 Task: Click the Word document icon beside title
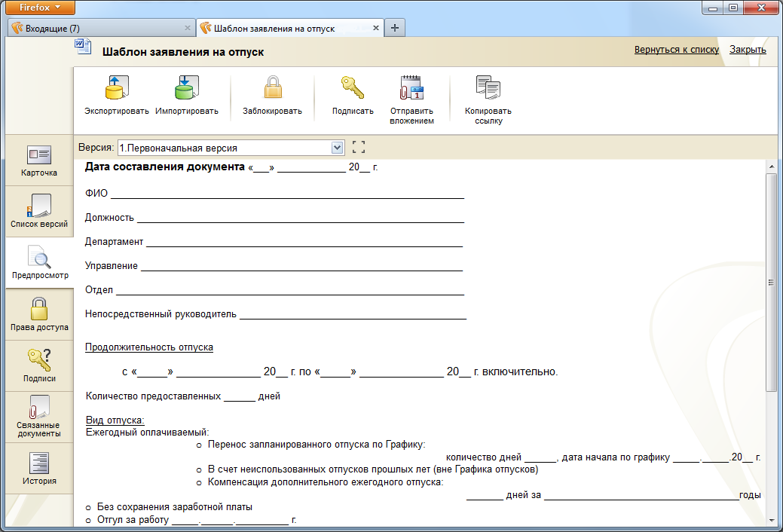pyautogui.click(x=83, y=47)
